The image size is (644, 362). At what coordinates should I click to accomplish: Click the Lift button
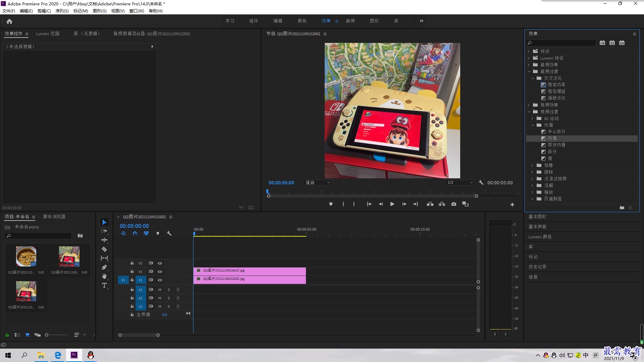(x=430, y=204)
